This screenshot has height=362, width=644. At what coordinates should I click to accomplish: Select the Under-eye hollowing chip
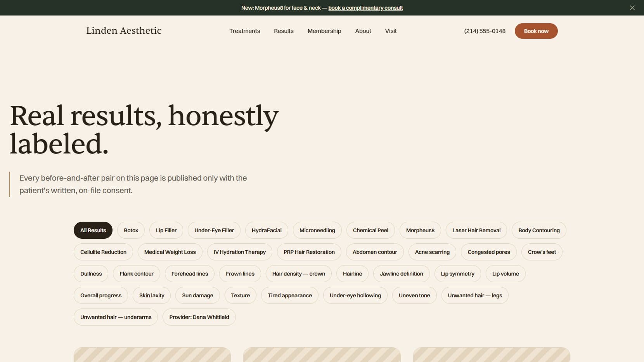point(355,295)
